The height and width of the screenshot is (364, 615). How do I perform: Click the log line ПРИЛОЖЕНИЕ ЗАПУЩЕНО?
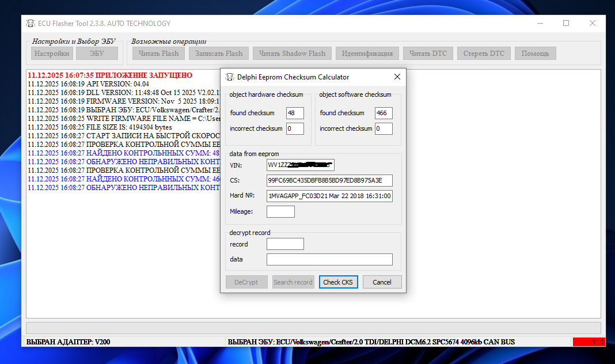pos(110,75)
